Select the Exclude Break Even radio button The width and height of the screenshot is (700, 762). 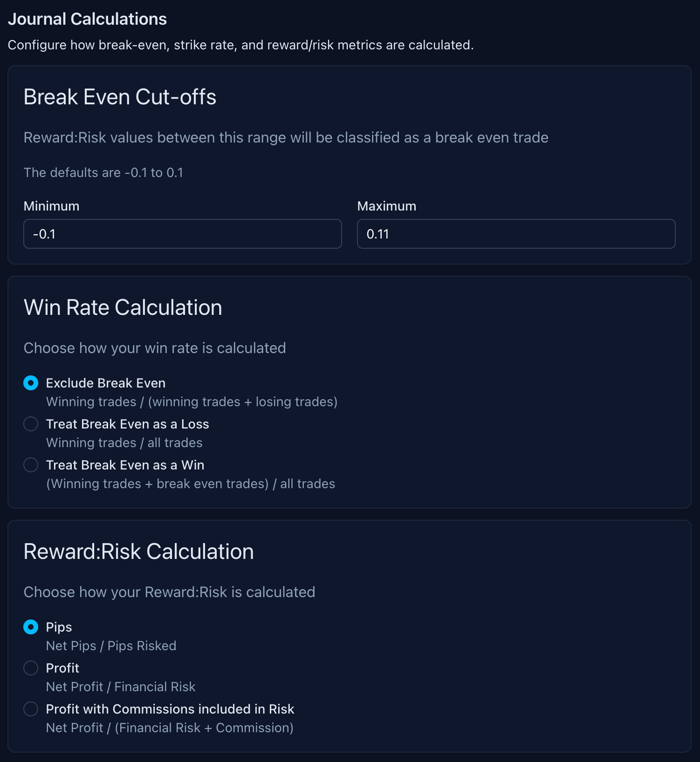31,383
